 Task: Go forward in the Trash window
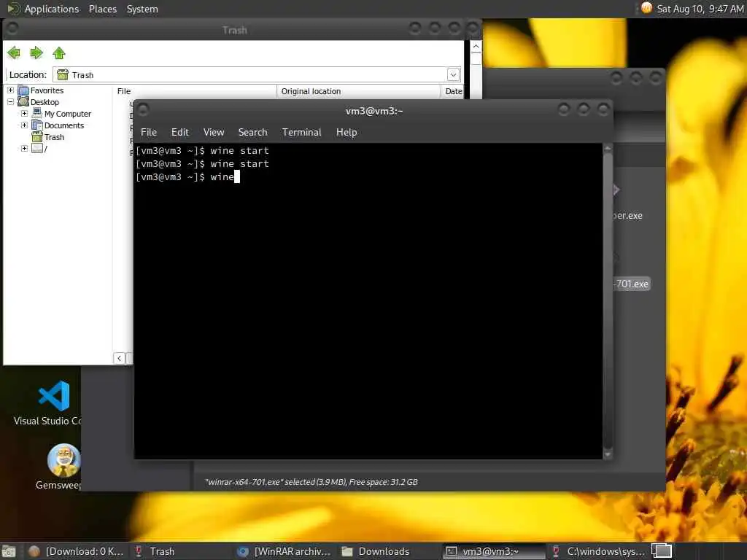click(36, 52)
